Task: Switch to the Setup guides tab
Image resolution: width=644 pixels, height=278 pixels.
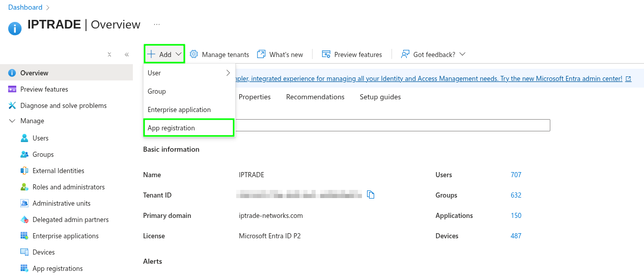Action: (x=380, y=97)
